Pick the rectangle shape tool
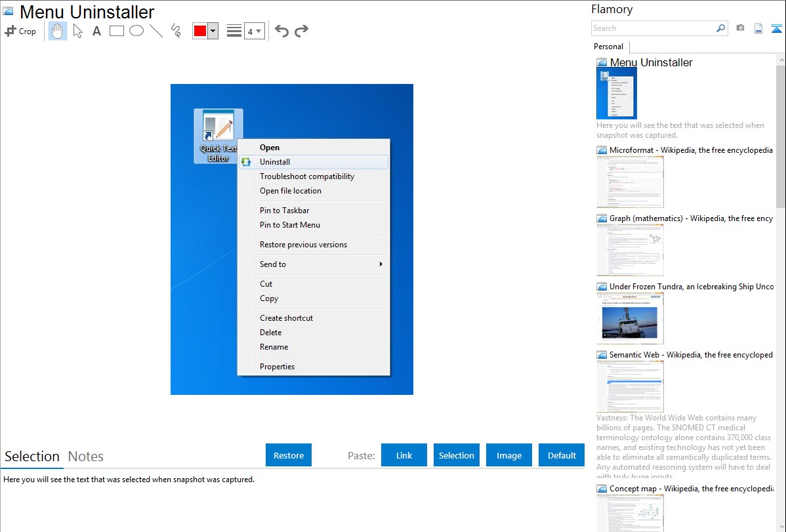Image resolution: width=786 pixels, height=532 pixels. (116, 31)
